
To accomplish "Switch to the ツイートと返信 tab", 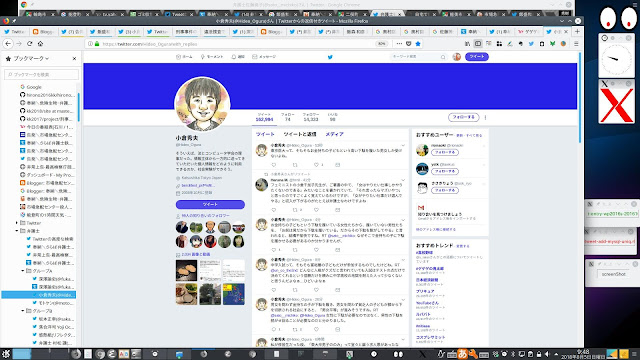I will pos(300,134).
